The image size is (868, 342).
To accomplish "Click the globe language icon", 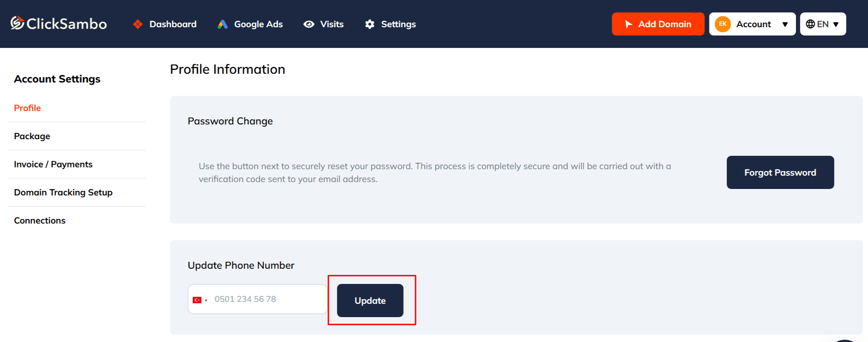I will 810,24.
